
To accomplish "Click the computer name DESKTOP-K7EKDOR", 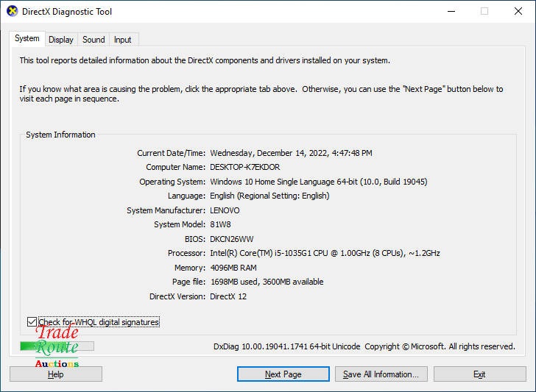I will [x=244, y=167].
